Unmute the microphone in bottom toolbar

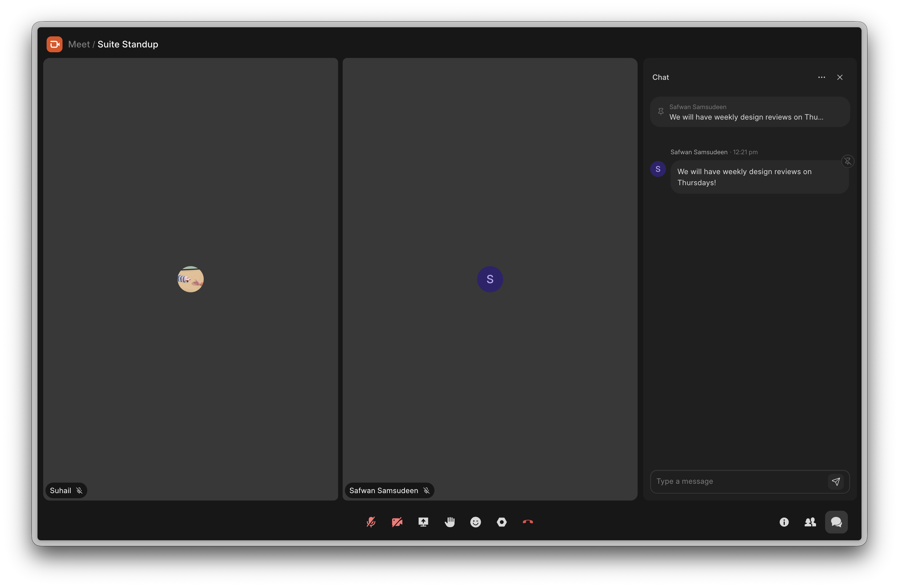(371, 522)
